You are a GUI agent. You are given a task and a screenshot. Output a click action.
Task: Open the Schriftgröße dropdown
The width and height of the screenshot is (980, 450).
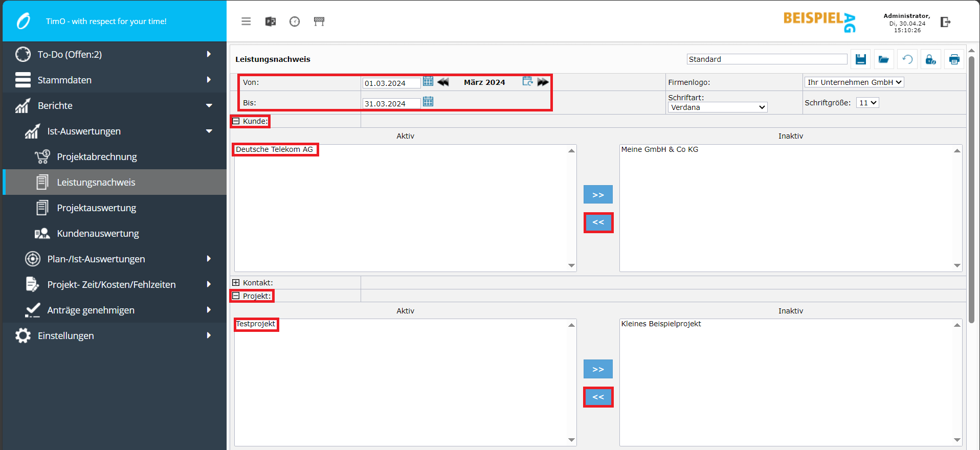click(867, 103)
